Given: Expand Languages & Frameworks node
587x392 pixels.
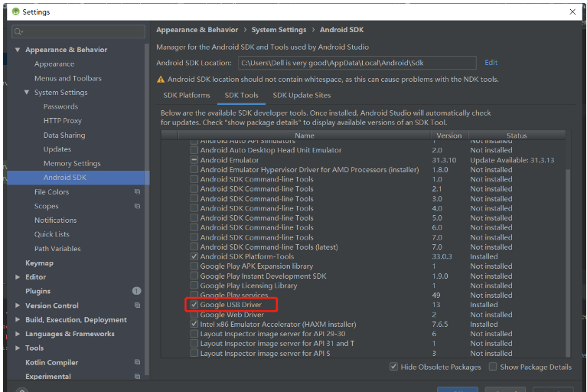Looking at the screenshot, I should [x=18, y=334].
